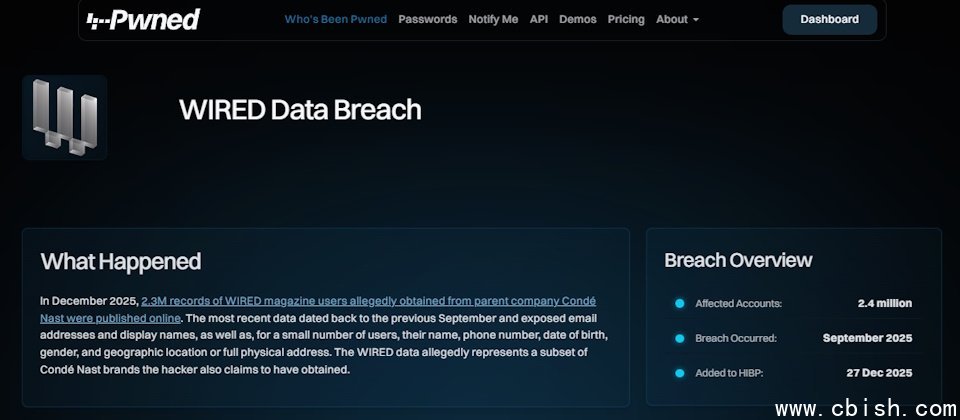Click the September 2025 breach date value
This screenshot has width=960, height=420.
867,338
